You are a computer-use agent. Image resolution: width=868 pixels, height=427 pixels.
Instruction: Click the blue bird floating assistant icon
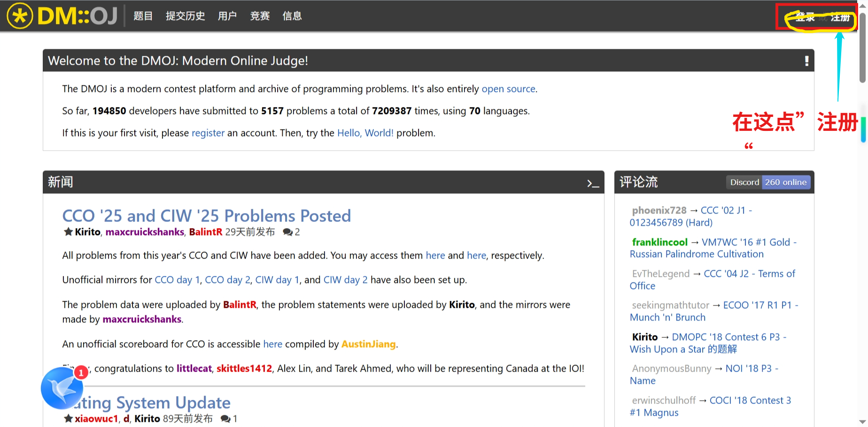(62, 388)
